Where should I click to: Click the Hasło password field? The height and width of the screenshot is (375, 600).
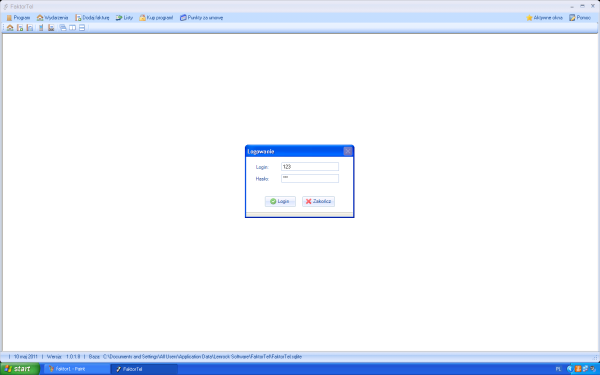(310, 178)
